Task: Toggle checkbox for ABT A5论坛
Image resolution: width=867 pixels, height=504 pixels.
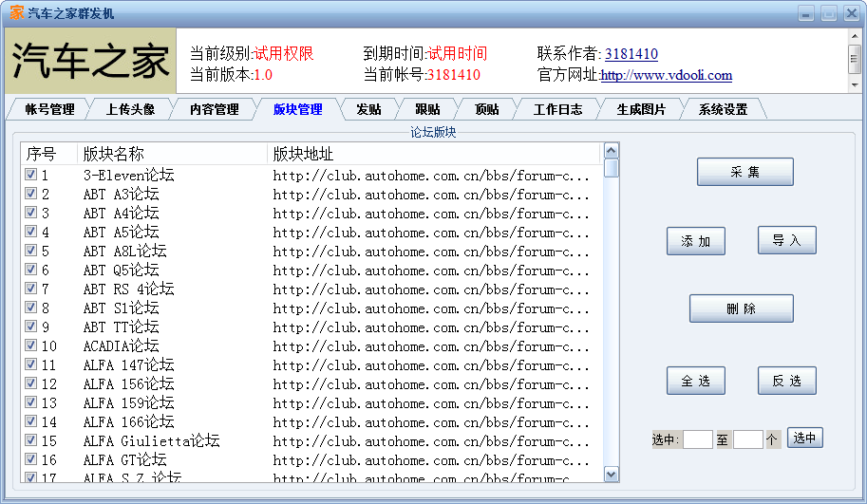Action: click(x=30, y=232)
